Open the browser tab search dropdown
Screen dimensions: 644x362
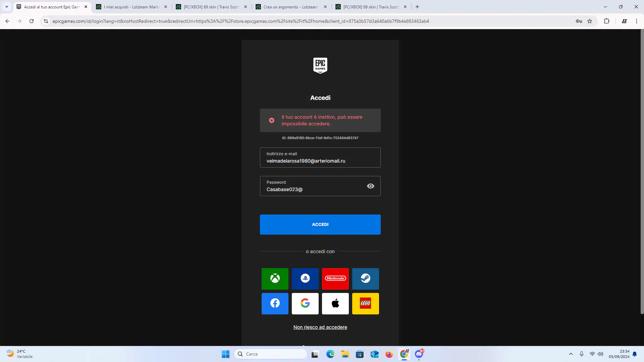[x=6, y=7]
